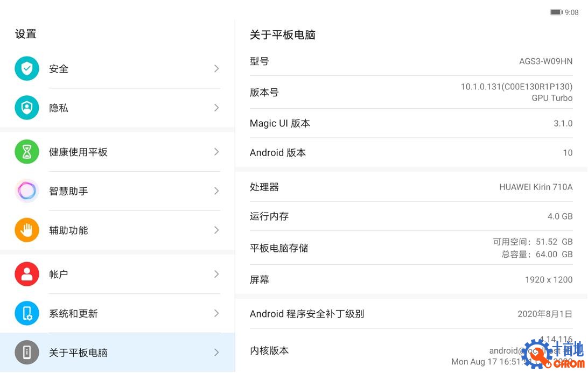This screenshot has width=588, height=373.
Task: Click the battery icon in the status bar
Action: (x=556, y=12)
